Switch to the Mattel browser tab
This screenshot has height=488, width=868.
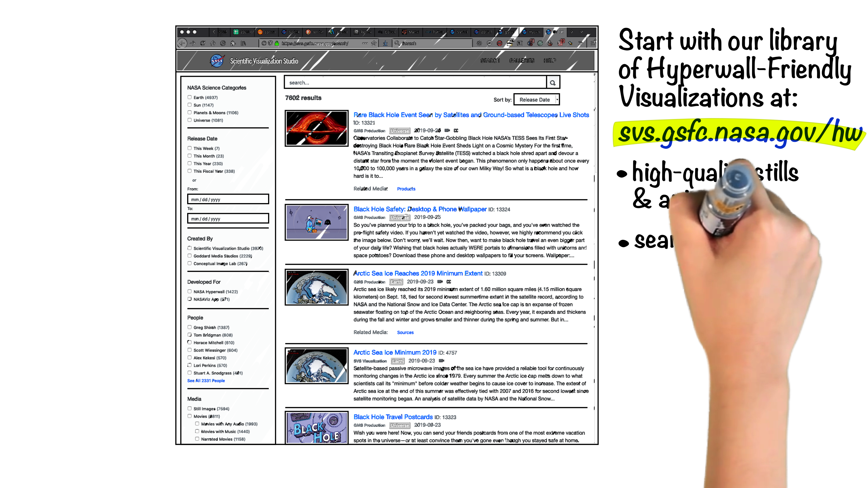[x=411, y=32]
